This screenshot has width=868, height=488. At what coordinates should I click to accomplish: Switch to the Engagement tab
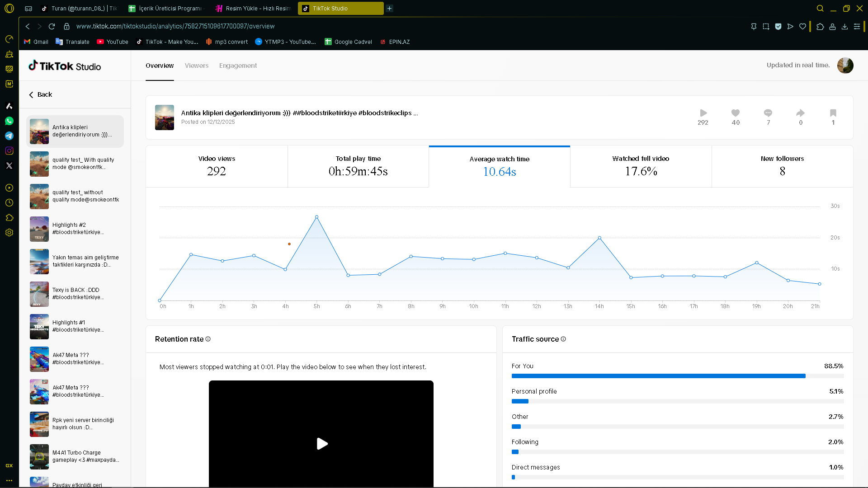(x=238, y=66)
